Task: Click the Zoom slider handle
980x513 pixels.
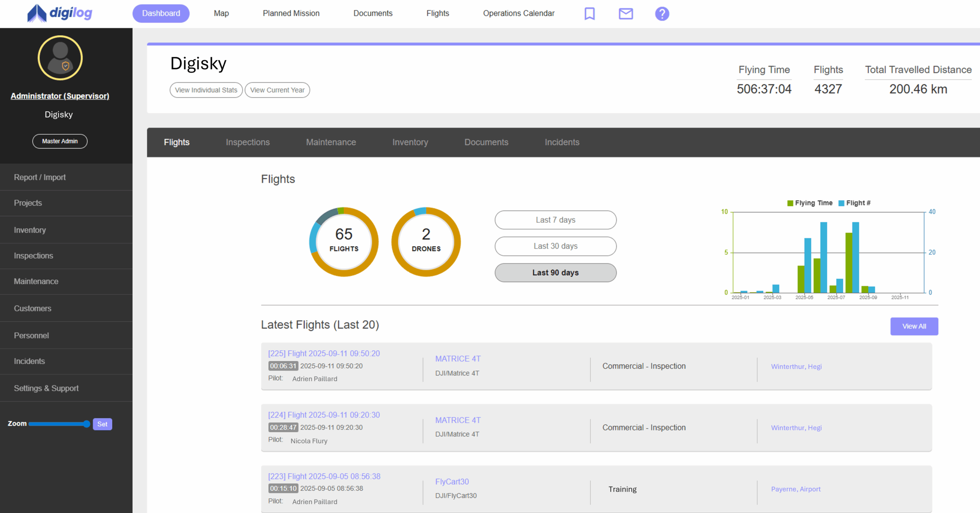Action: click(87, 424)
